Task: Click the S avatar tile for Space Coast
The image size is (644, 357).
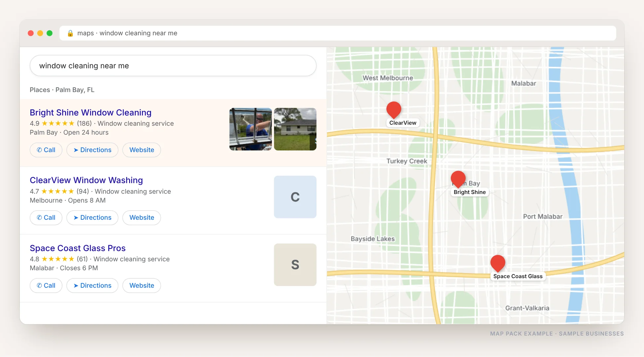Action: [295, 265]
